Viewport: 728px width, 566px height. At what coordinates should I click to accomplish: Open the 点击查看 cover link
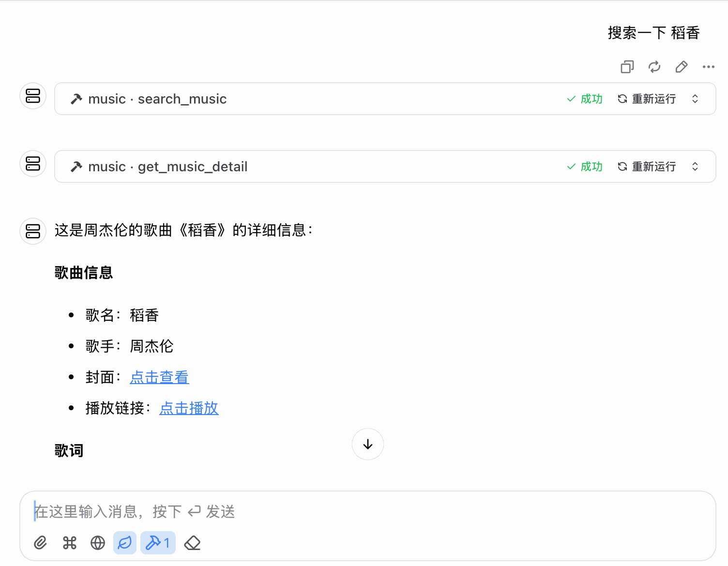(159, 377)
